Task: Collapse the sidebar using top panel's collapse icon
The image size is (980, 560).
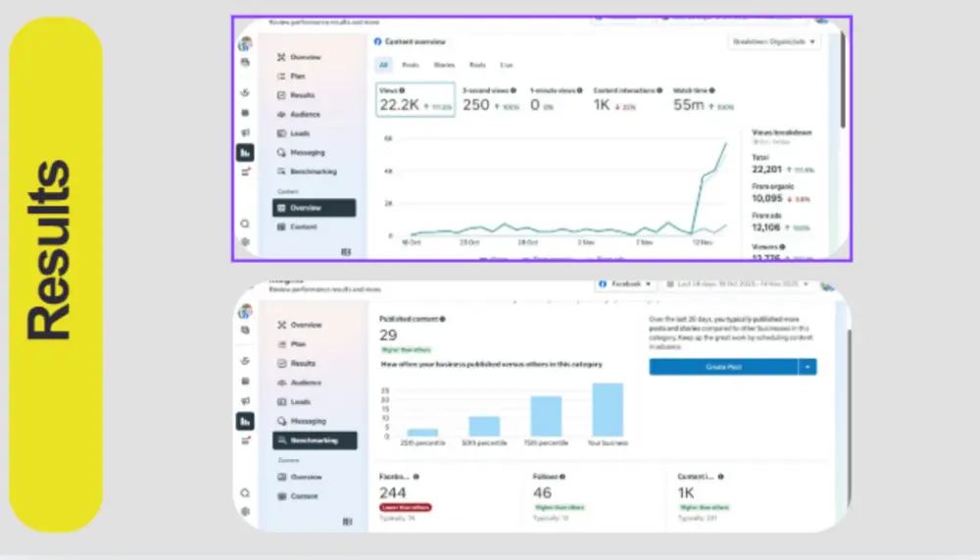Action: [346, 251]
